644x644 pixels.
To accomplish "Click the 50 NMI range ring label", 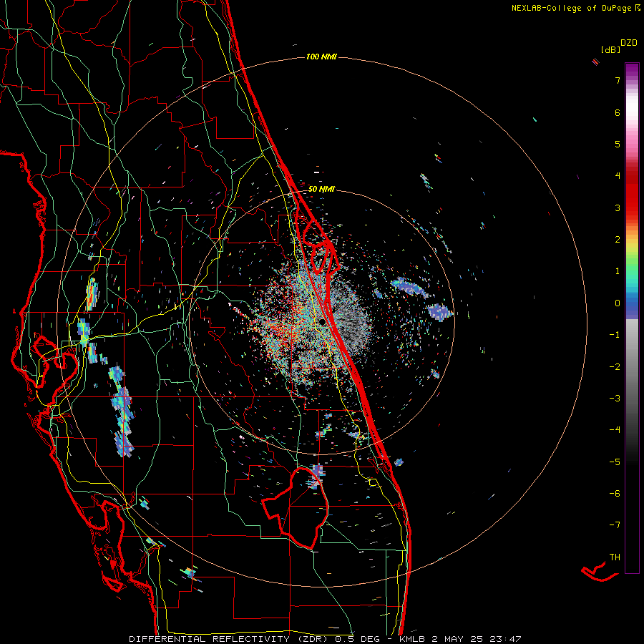I will click(321, 189).
